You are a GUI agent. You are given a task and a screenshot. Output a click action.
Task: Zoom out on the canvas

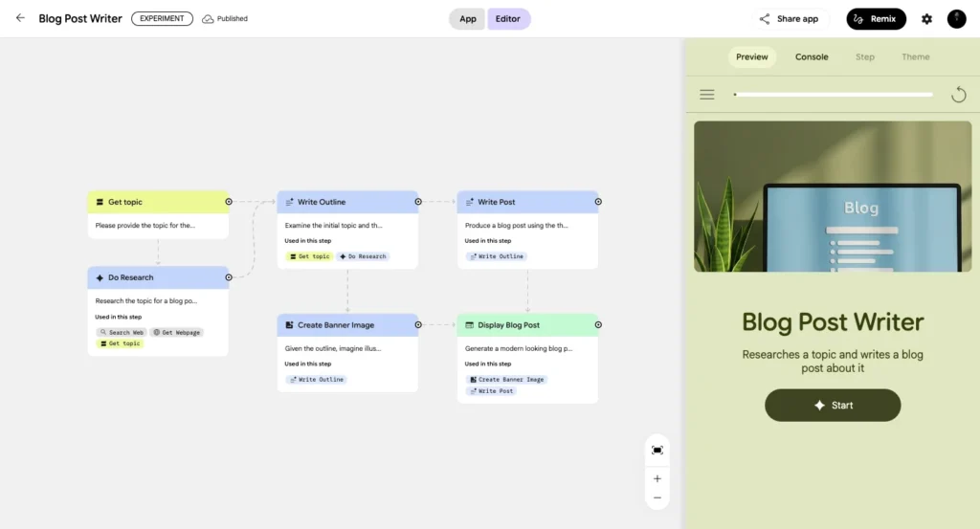[657, 497]
